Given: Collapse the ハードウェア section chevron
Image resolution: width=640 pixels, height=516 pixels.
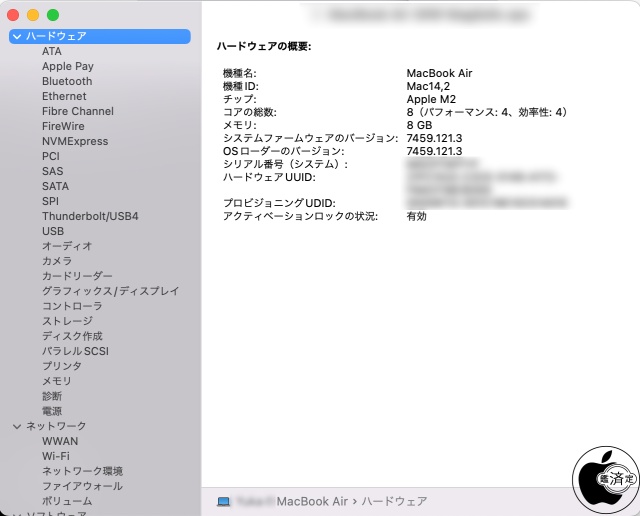Looking at the screenshot, I should [x=17, y=36].
